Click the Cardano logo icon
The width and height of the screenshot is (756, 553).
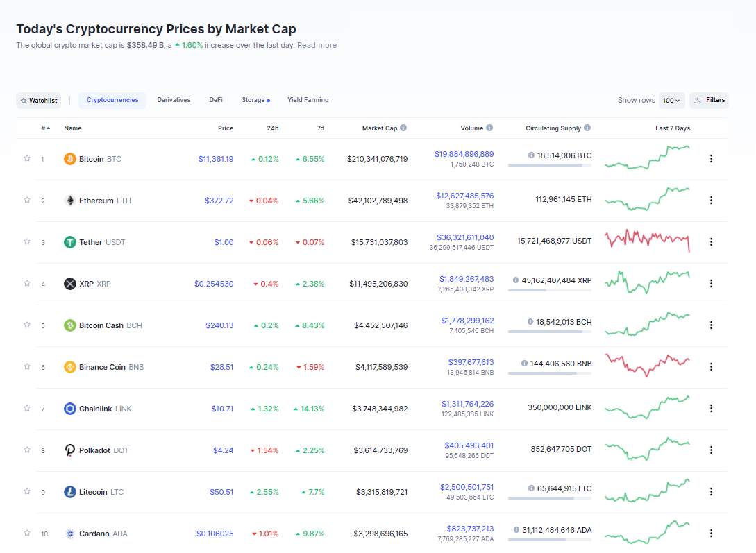point(70,534)
